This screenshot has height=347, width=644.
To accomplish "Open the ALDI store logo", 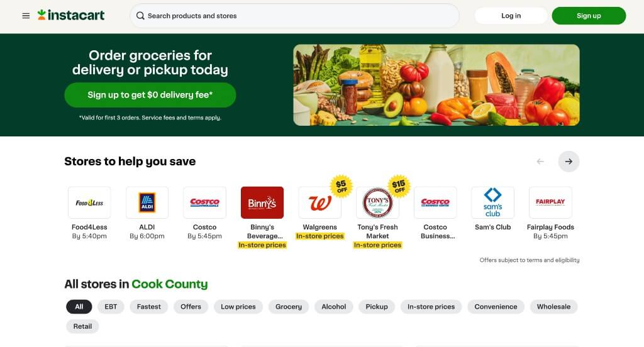I will [x=147, y=202].
